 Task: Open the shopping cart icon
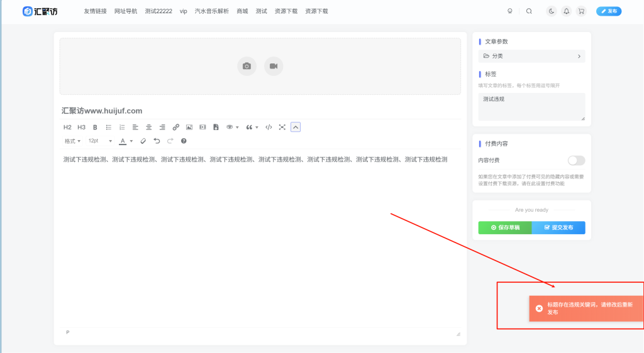(x=580, y=11)
